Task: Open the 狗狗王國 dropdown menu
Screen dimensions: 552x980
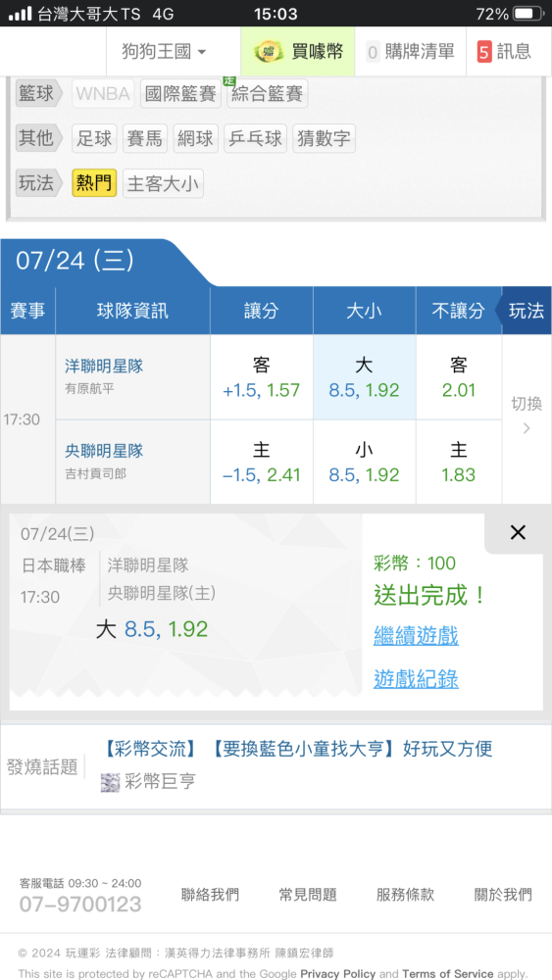Action: (x=164, y=51)
